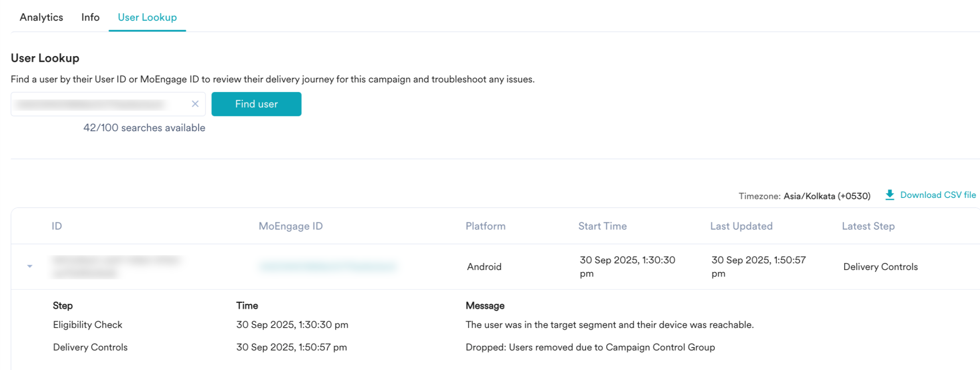This screenshot has height=370, width=980.
Task: Click the Latest Step column header
Action: 868,226
